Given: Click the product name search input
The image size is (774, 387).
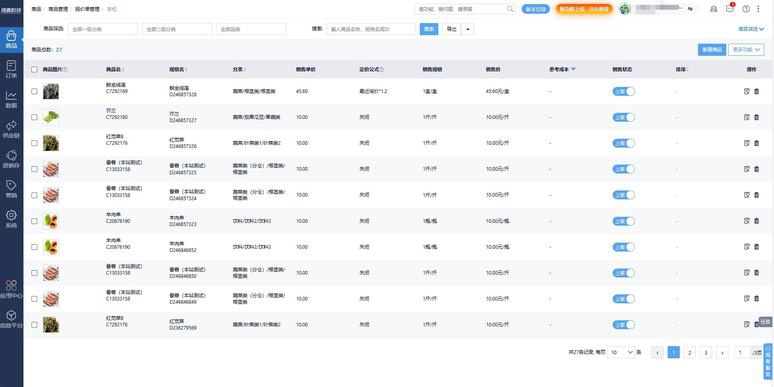Looking at the screenshot, I should [x=371, y=29].
